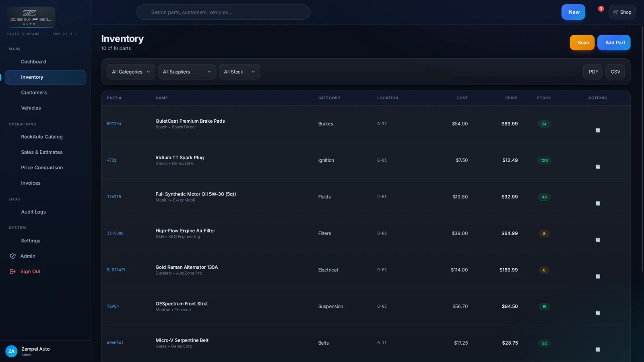Screen dimensions: 644x362
Task: Select Inventory in the sidebar
Action: [45, 77]
